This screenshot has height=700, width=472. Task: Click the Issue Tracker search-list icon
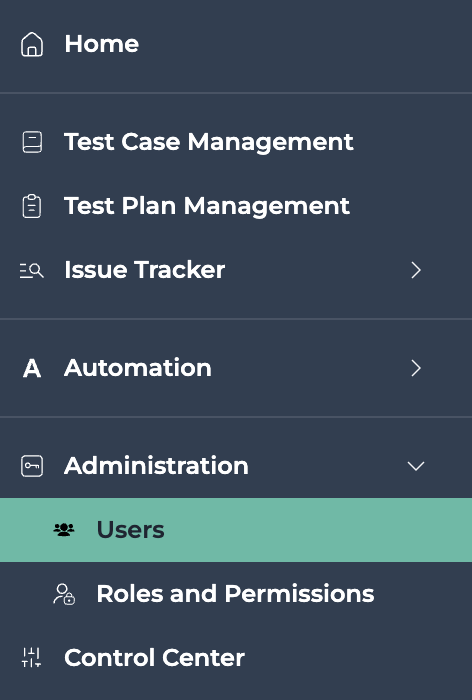(x=32, y=270)
